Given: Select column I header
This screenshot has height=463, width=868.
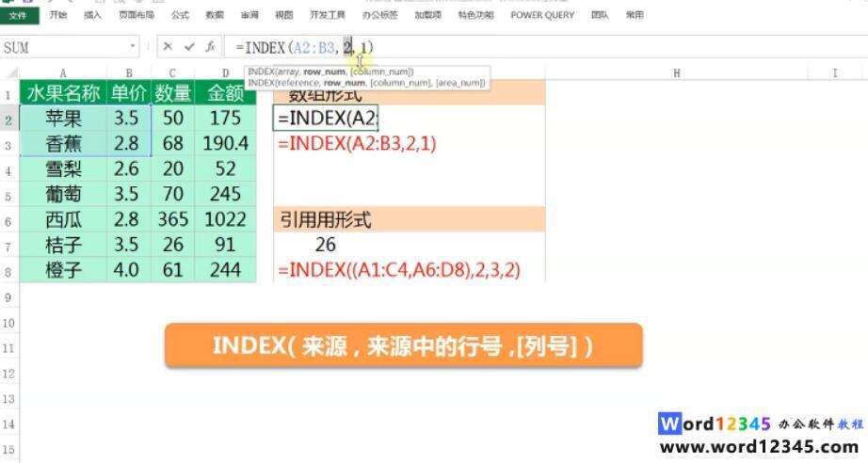Looking at the screenshot, I should (x=835, y=72).
